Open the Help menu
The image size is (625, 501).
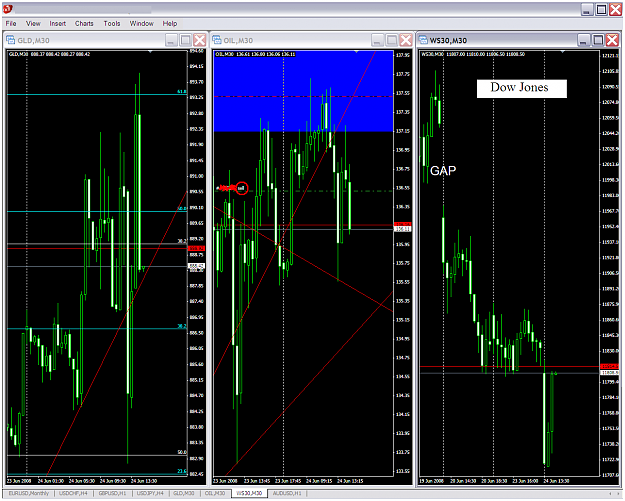tap(169, 24)
